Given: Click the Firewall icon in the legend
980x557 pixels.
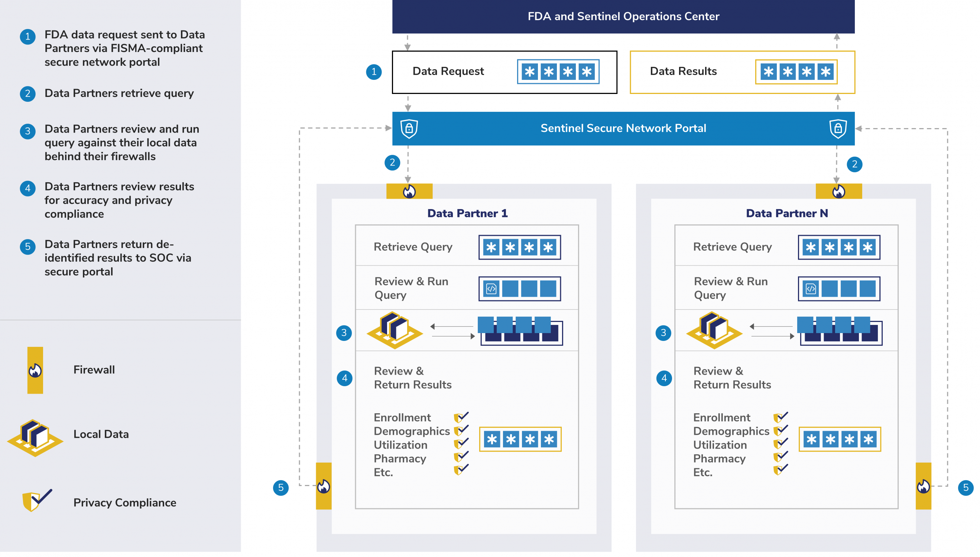Looking at the screenshot, I should tap(35, 370).
